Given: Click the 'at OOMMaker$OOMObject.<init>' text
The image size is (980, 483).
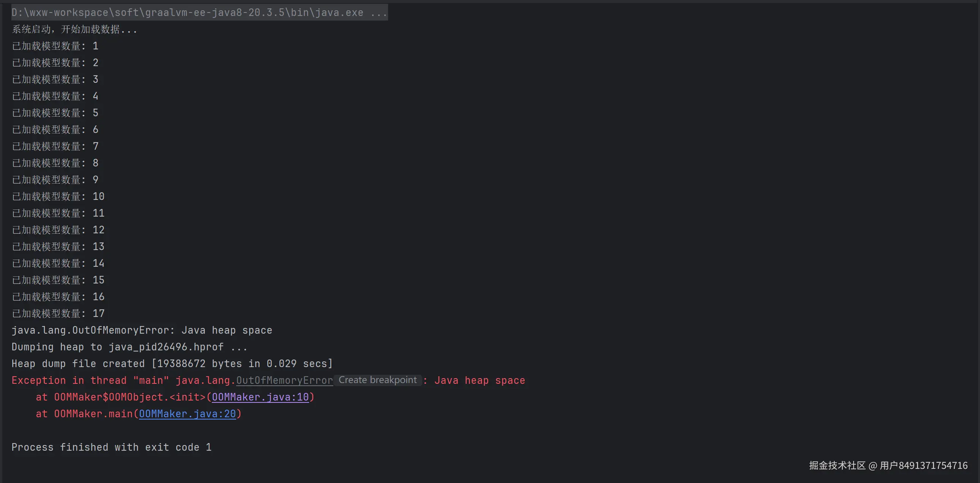Looking at the screenshot, I should pos(120,397).
